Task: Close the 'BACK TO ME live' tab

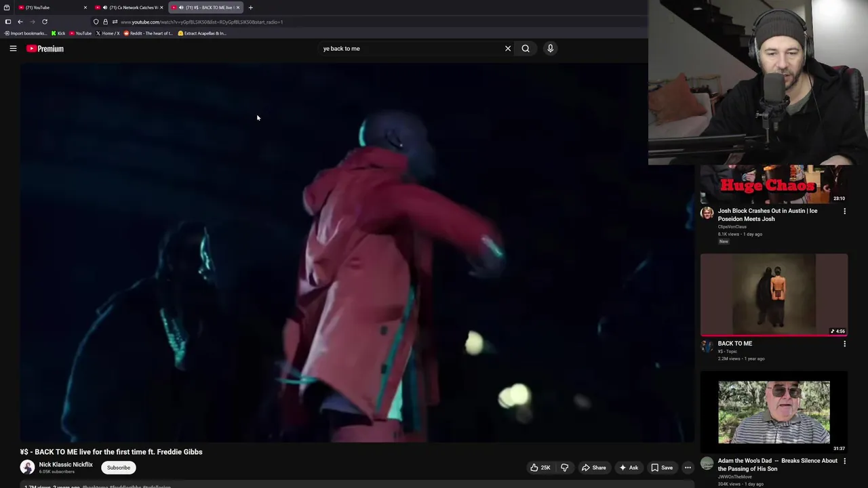Action: pos(238,7)
